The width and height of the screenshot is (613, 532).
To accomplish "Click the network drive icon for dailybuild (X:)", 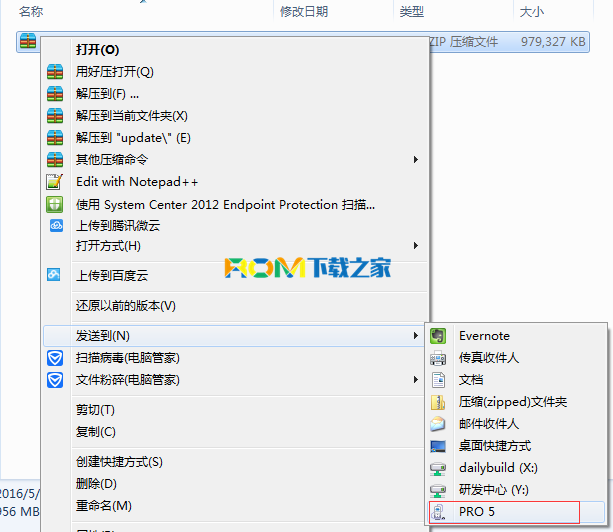I will [438, 468].
